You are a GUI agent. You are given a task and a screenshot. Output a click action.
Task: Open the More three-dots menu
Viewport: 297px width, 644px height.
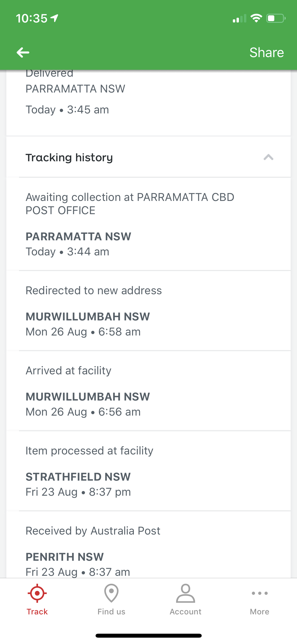(260, 593)
